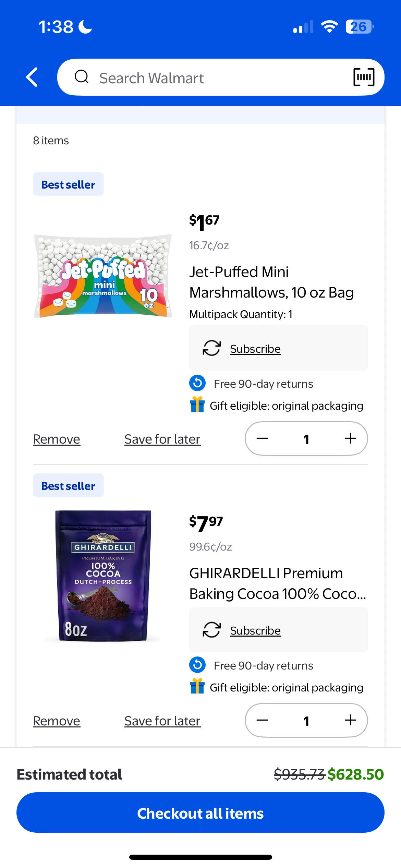Increase Jet-Puffed marshmallows quantity with plus

click(x=350, y=438)
